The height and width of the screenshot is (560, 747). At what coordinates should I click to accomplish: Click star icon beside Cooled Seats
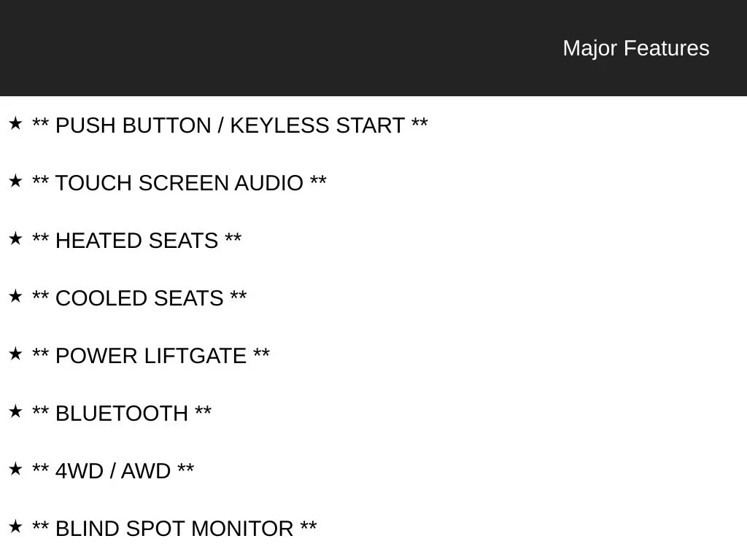click(x=15, y=296)
